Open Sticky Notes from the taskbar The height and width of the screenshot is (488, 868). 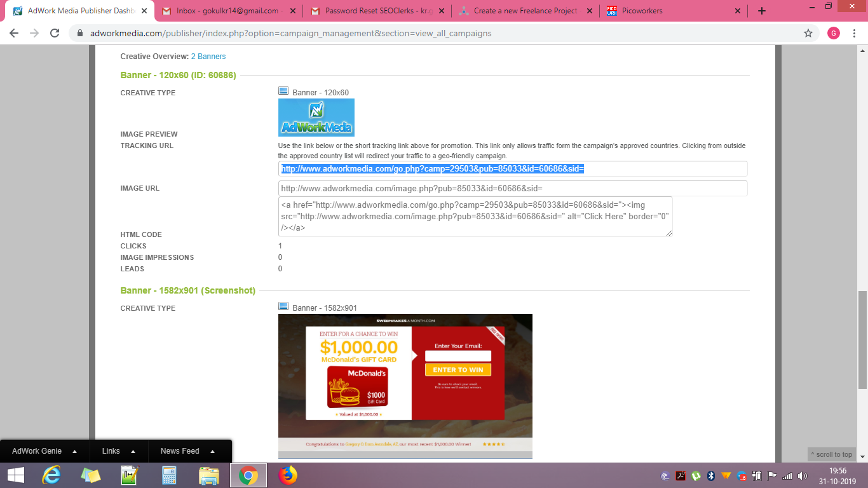click(x=90, y=475)
